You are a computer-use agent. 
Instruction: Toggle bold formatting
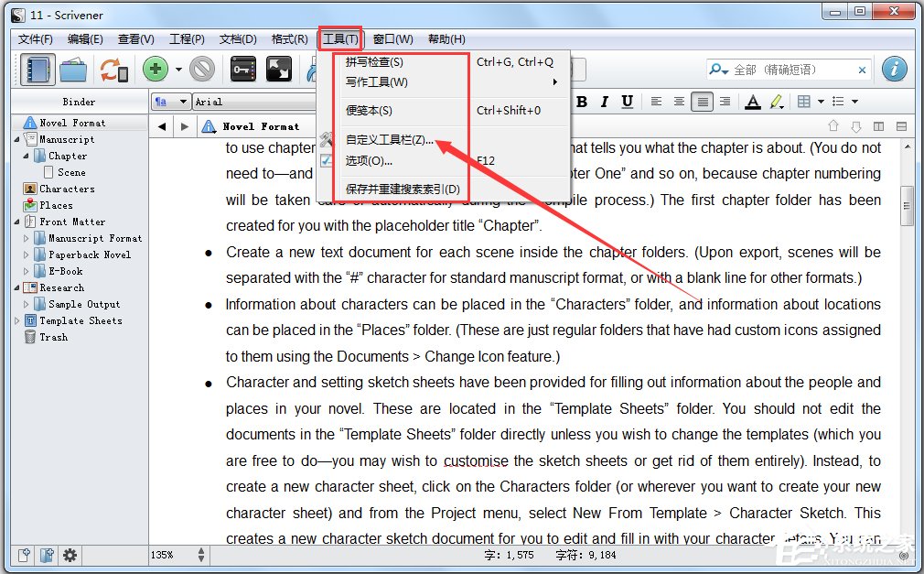pyautogui.click(x=582, y=102)
